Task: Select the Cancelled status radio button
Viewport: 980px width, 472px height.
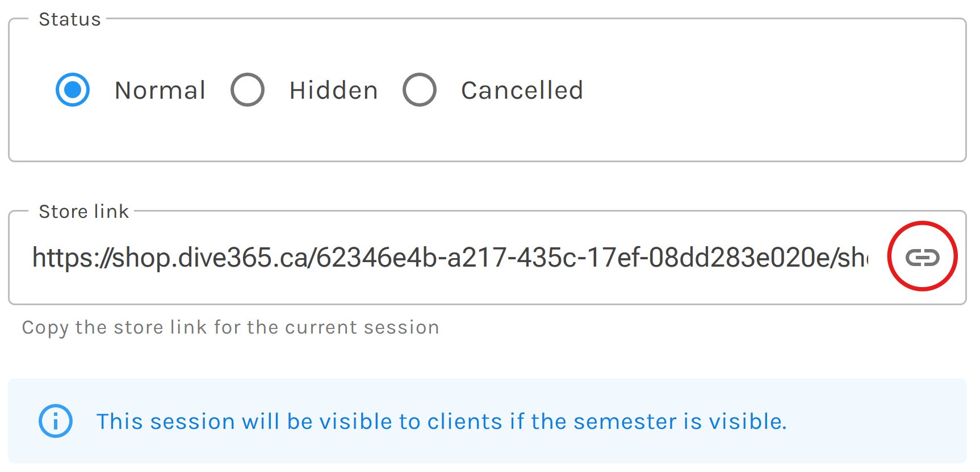Action: pos(420,90)
